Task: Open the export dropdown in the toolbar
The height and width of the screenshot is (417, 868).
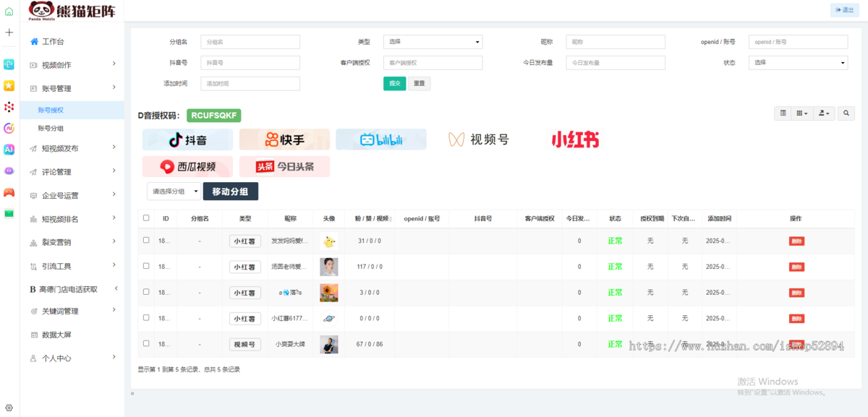Action: pos(823,113)
